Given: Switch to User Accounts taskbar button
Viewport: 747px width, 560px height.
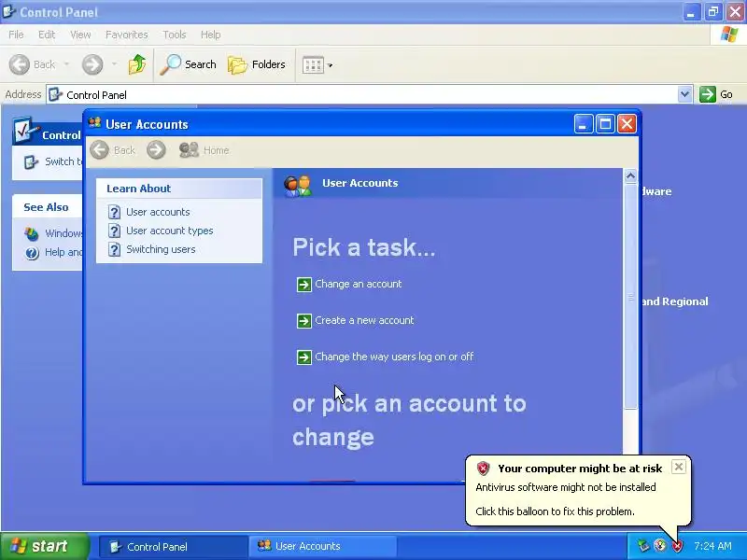Looking at the screenshot, I should (322, 546).
